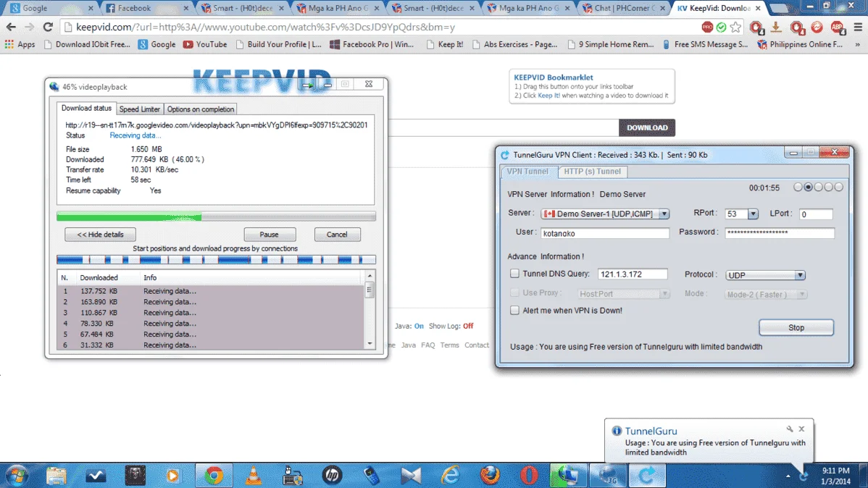Viewport: 868px width, 488px height.
Task: Toggle the Show Log Off link
Action: 468,327
